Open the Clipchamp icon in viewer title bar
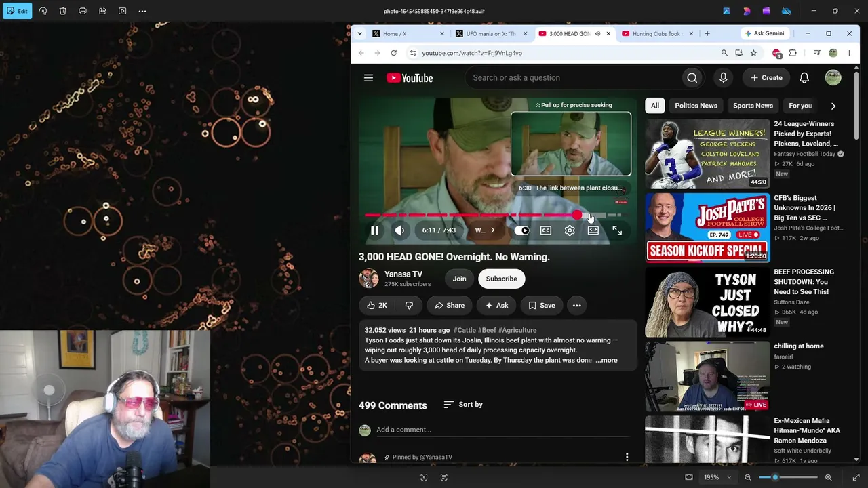The width and height of the screenshot is (868, 488). click(766, 11)
